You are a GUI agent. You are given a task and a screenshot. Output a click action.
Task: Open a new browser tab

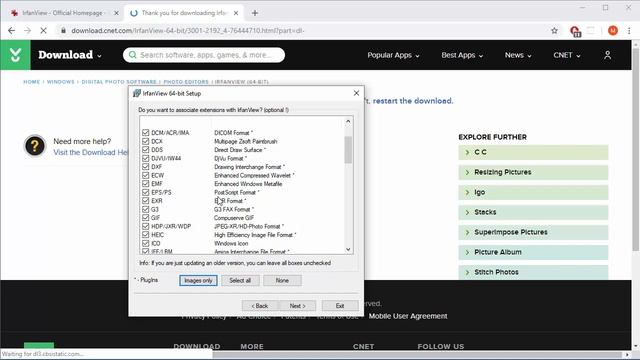click(x=255, y=13)
